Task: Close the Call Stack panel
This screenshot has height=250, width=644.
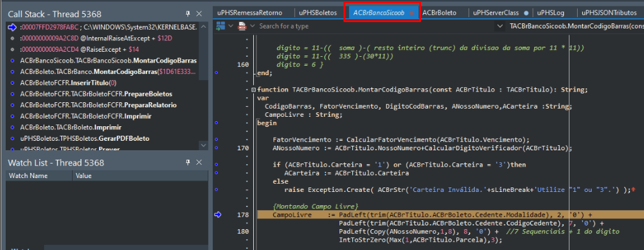Action: tap(199, 14)
